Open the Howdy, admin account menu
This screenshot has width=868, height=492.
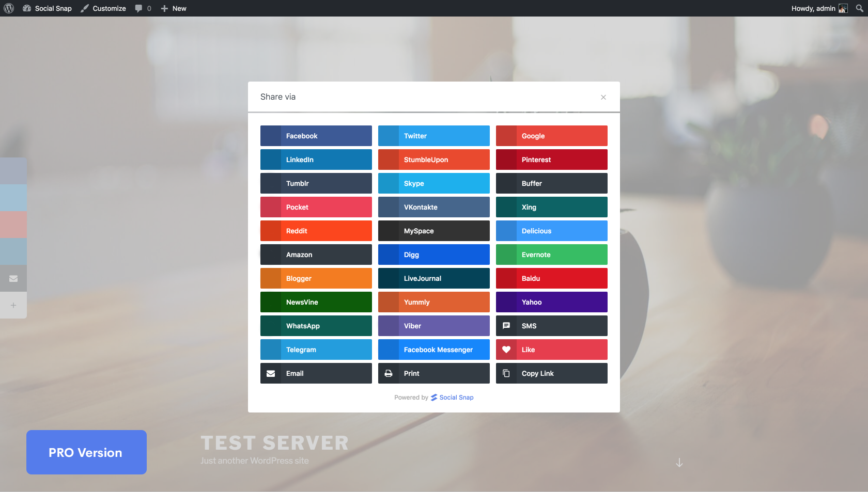pos(819,8)
